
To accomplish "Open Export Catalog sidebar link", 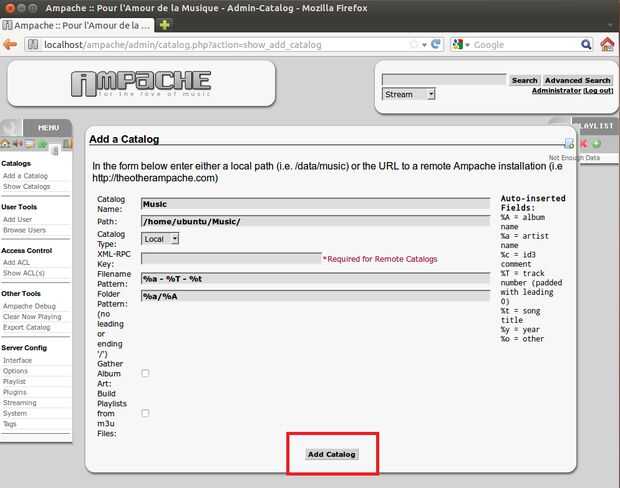I will [x=26, y=327].
